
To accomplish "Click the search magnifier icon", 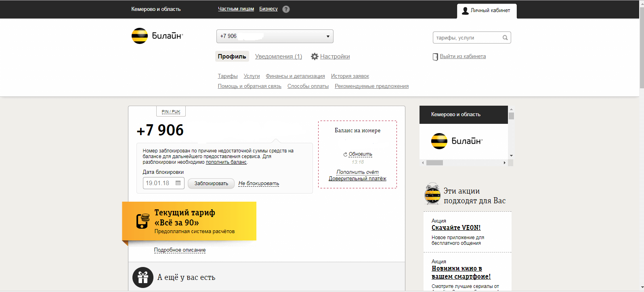I will 505,38.
